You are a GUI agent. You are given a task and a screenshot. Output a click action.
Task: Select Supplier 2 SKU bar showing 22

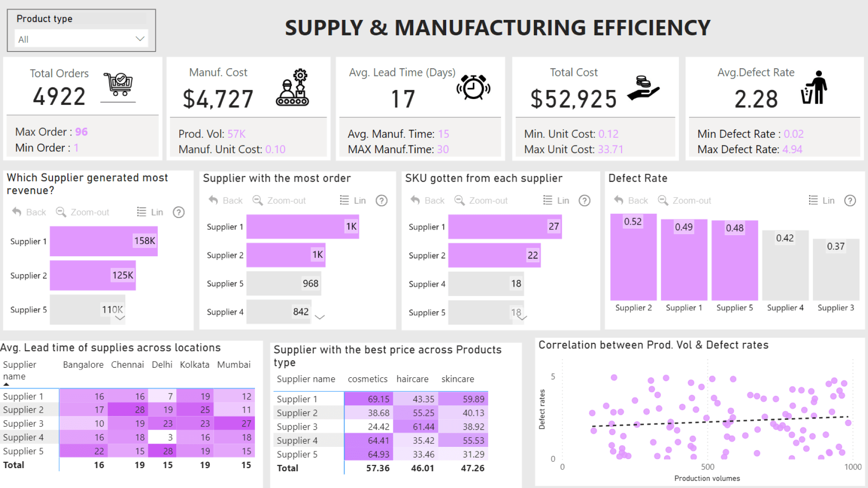pos(495,255)
